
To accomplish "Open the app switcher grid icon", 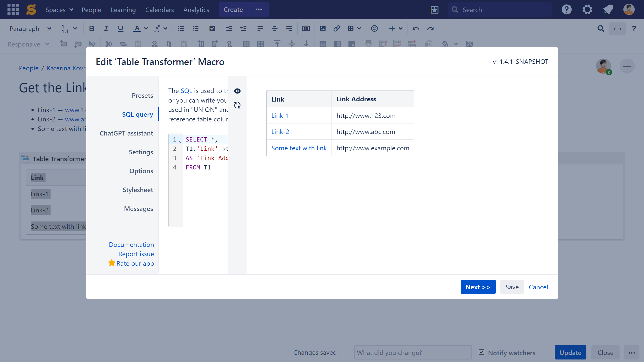I will coord(13,10).
